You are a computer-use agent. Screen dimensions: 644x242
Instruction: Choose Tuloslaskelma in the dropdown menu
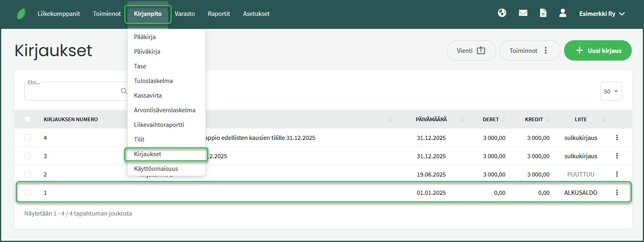click(153, 81)
